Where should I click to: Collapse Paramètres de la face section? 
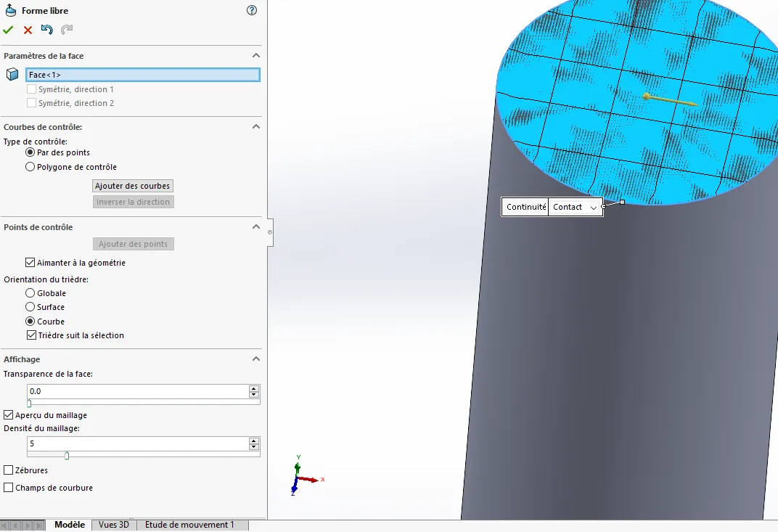[x=256, y=56]
